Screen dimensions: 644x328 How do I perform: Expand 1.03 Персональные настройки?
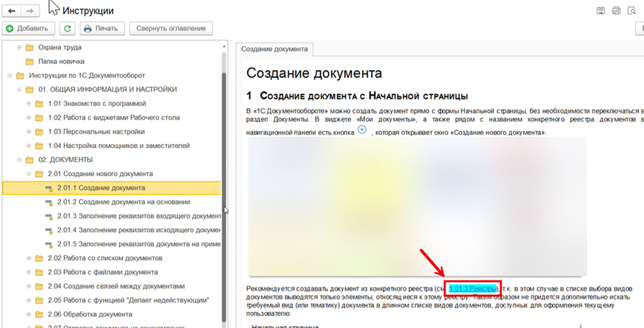[28, 132]
